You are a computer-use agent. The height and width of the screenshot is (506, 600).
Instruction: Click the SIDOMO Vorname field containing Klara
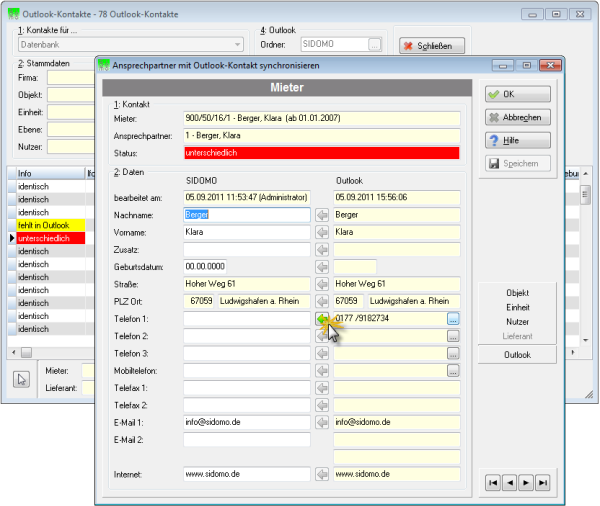(x=247, y=232)
